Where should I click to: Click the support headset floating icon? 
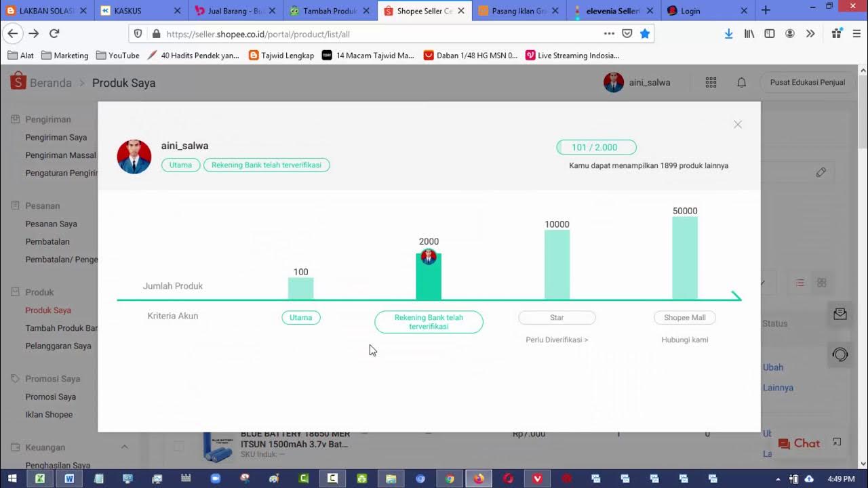[840, 354]
